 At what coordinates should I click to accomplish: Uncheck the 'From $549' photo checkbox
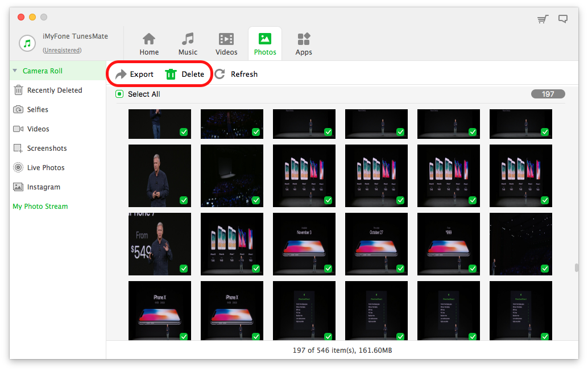click(184, 268)
